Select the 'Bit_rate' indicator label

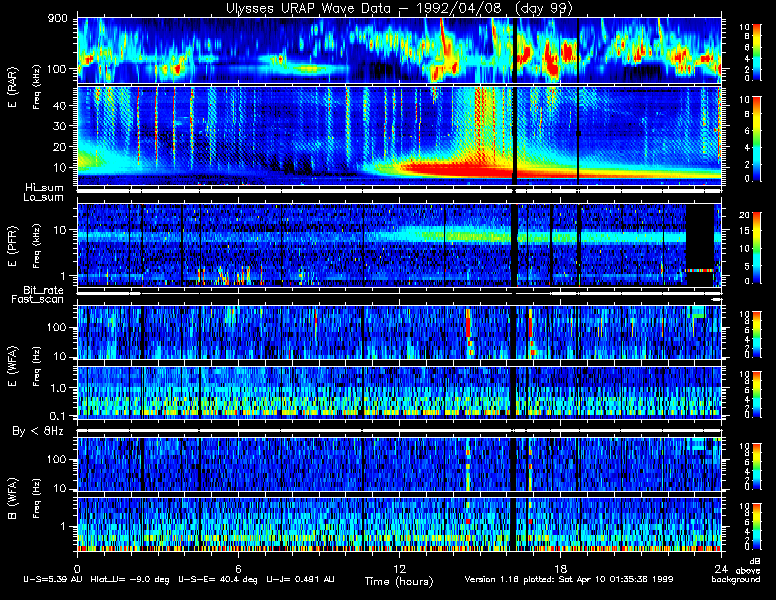click(44, 290)
